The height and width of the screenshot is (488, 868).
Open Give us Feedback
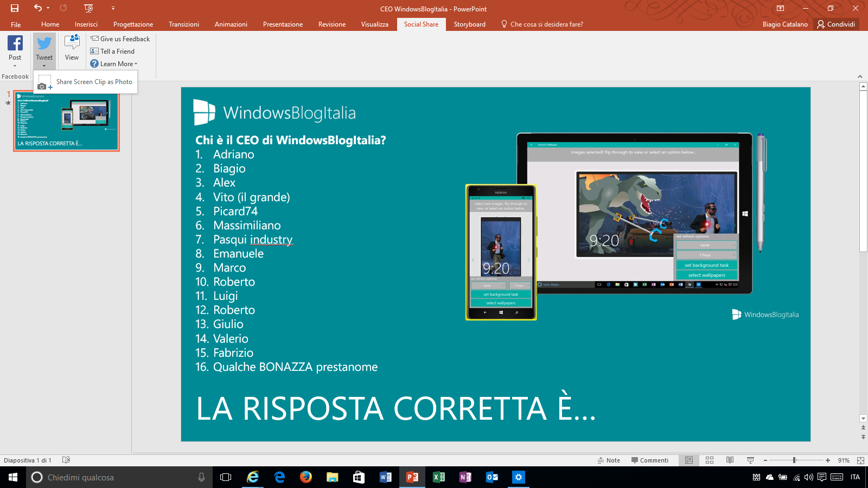[120, 39]
